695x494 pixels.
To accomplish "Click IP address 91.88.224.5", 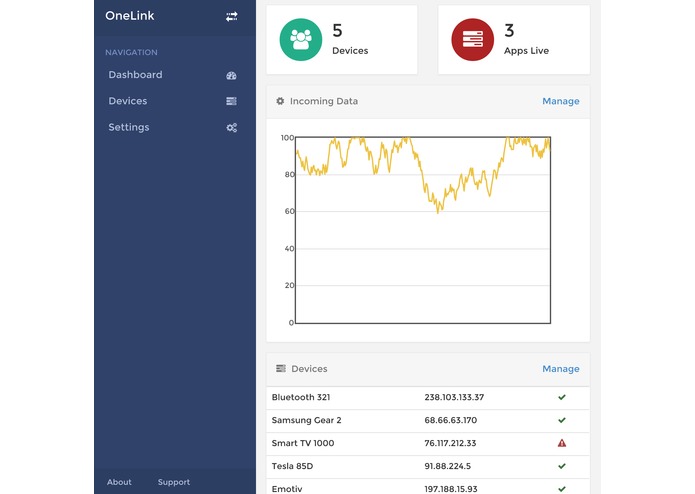I will 447,466.
